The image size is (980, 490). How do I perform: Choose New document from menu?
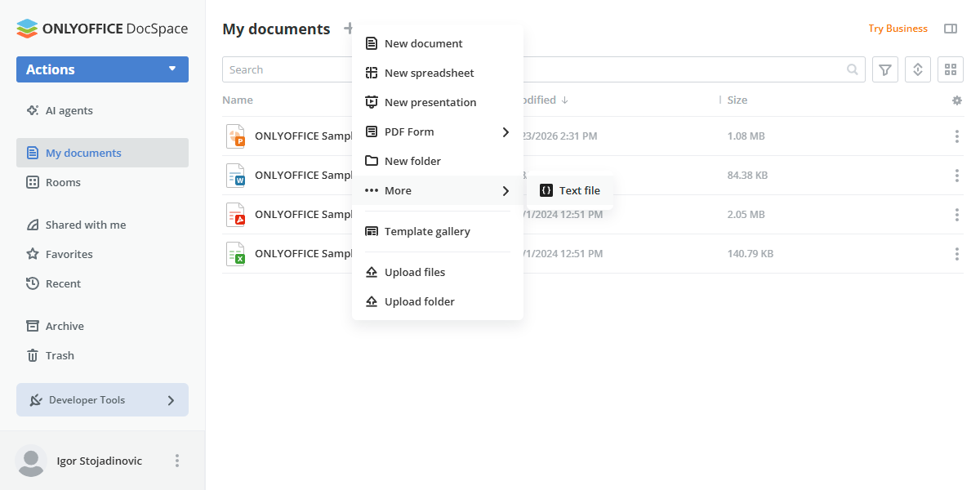point(438,43)
